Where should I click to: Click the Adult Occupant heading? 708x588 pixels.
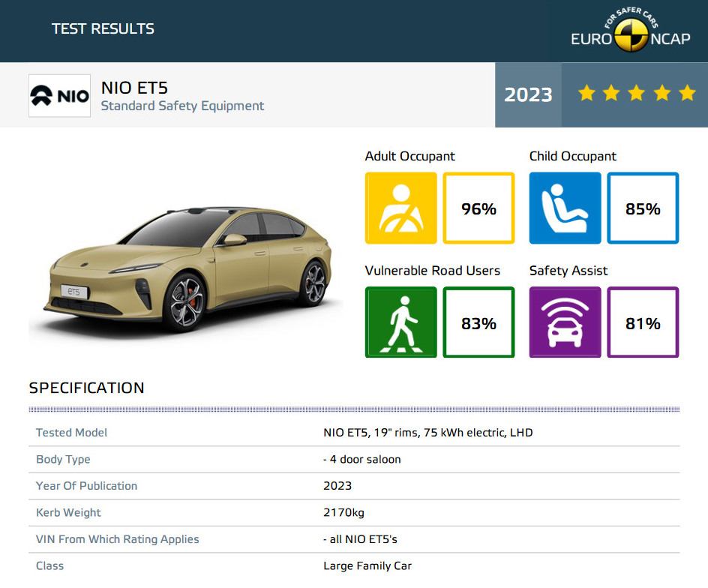point(410,156)
